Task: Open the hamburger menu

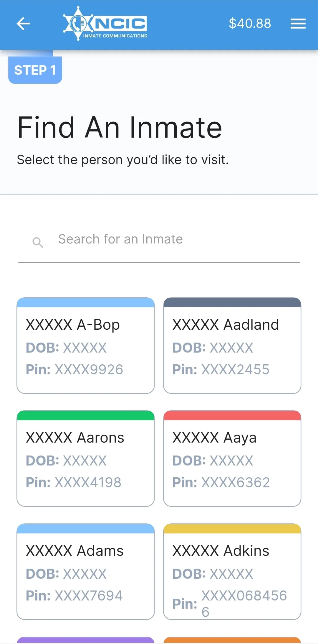Action: (298, 24)
